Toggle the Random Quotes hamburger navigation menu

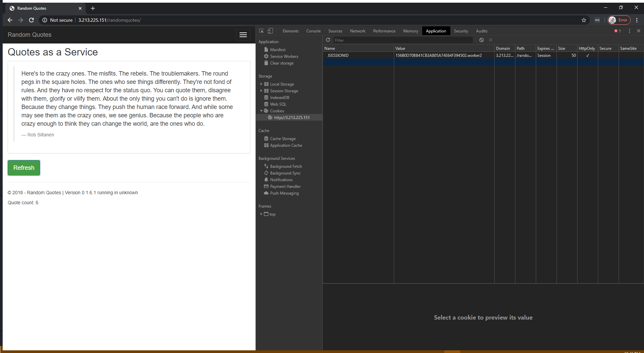pos(243,35)
